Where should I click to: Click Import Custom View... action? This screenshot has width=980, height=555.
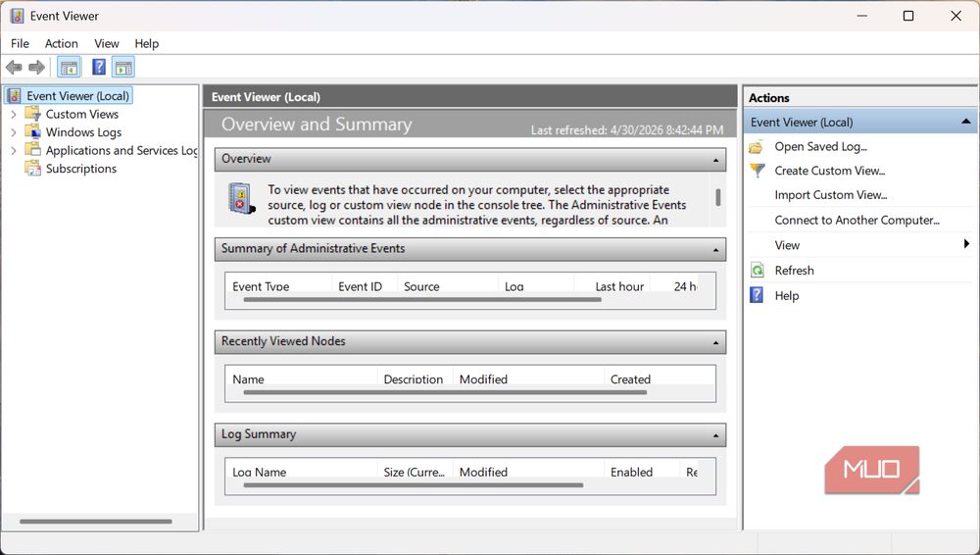tap(831, 195)
